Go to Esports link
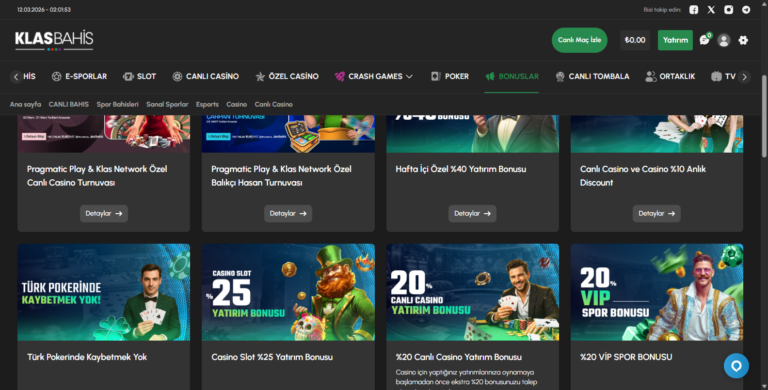Viewport: 768px width, 390px height. [207, 104]
